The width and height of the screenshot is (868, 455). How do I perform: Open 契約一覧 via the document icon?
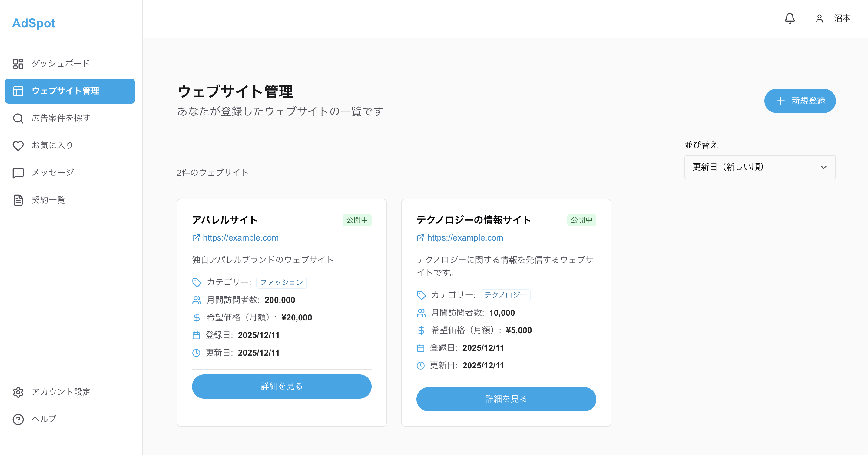[x=18, y=200]
